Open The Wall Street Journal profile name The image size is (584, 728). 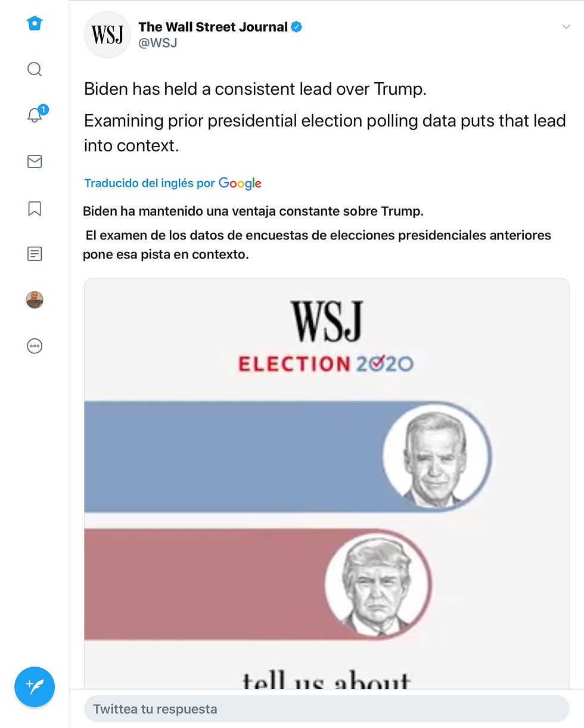coord(213,27)
